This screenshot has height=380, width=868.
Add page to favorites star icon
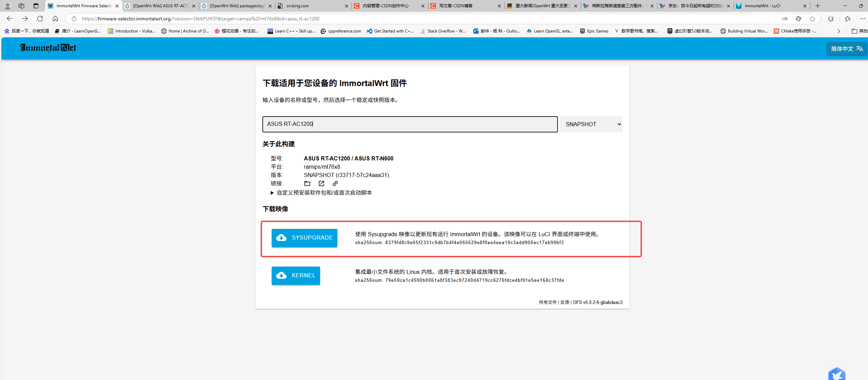pos(812,19)
